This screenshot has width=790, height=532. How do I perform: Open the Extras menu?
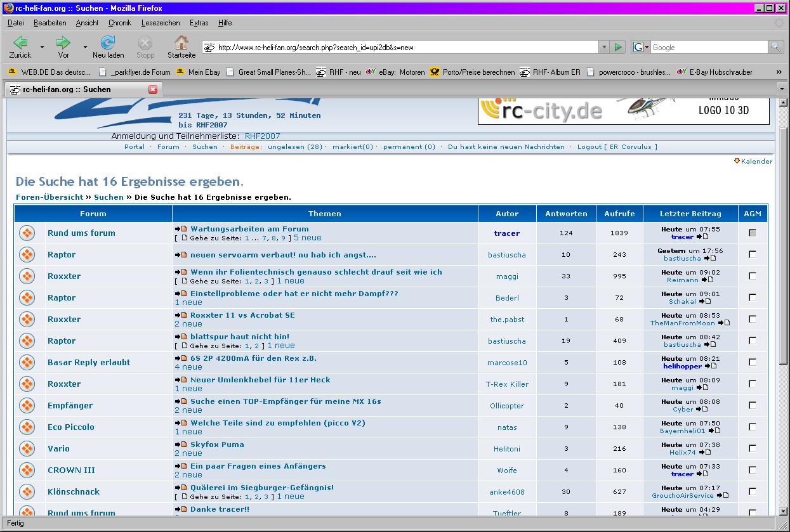coord(199,23)
